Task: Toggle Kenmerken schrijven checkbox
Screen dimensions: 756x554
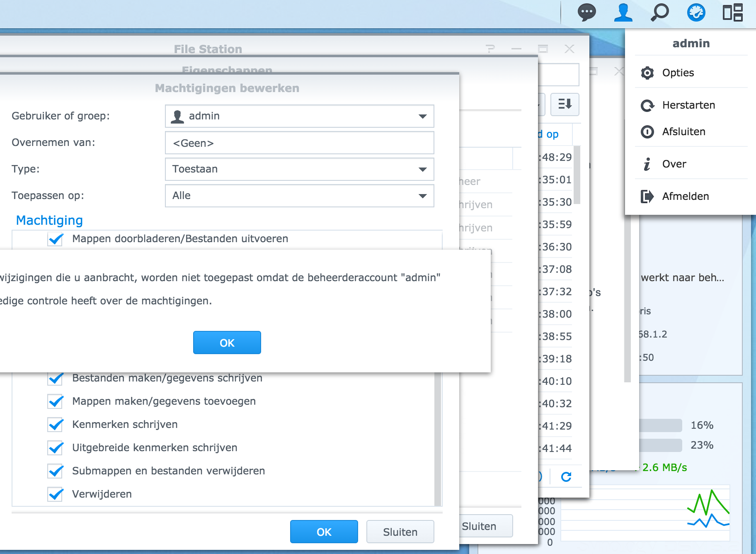Action: [x=55, y=425]
